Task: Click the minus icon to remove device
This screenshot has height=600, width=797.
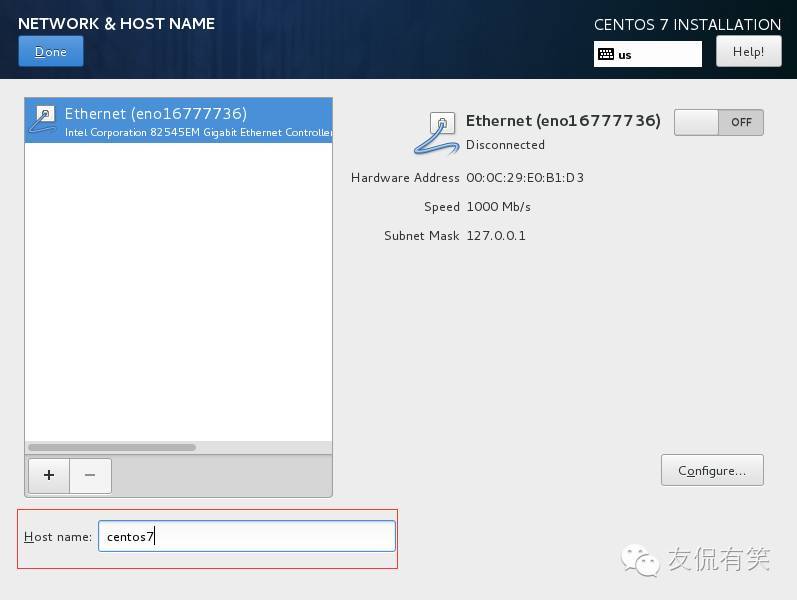Action: coord(90,475)
